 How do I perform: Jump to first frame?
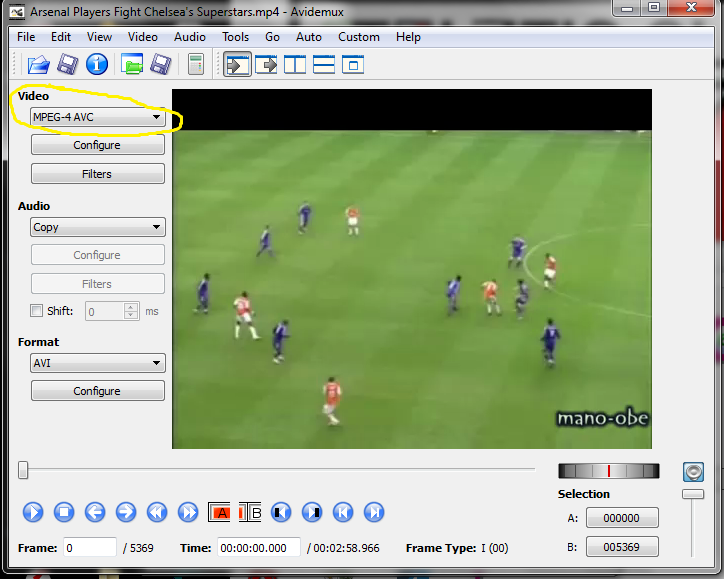click(343, 512)
